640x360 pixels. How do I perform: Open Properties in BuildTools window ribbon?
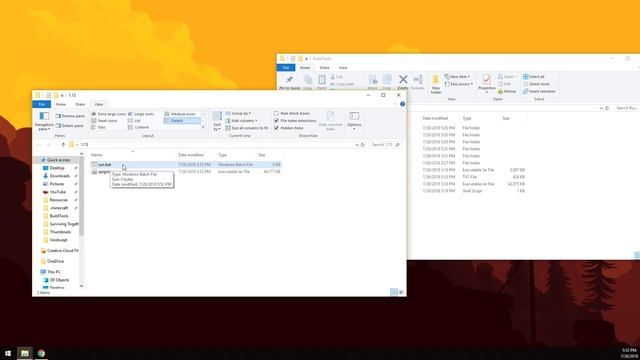[x=487, y=84]
